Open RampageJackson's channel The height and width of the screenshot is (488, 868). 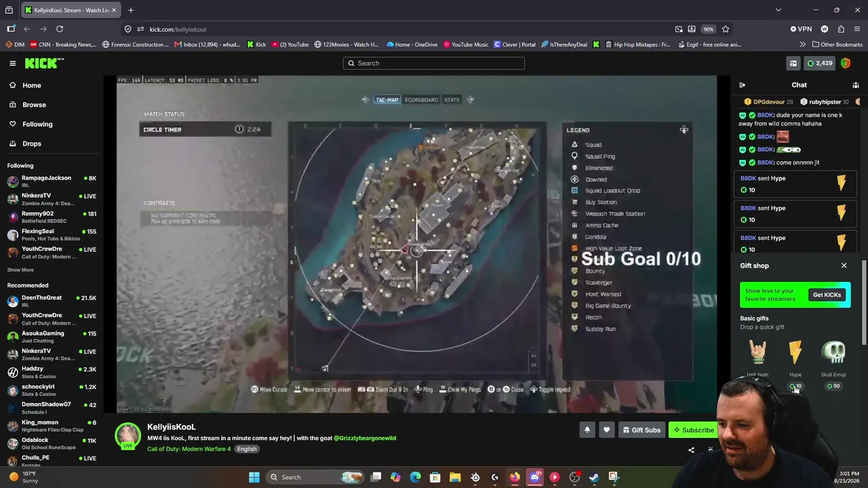click(52, 181)
